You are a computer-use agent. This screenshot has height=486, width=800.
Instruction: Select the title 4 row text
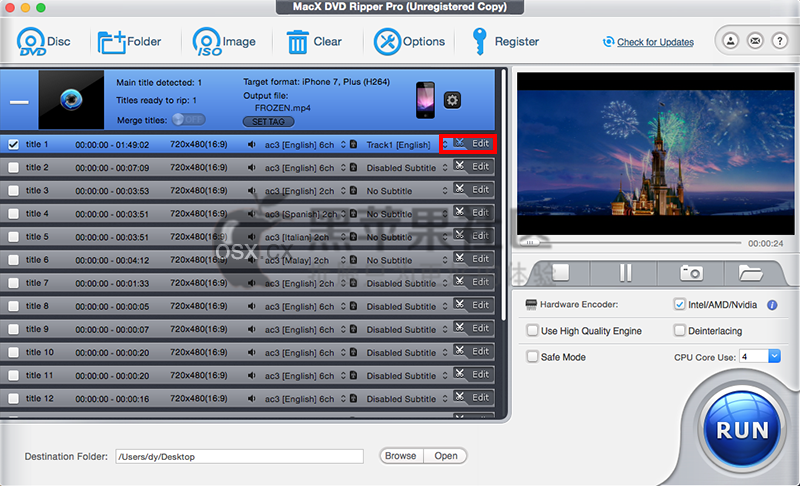(37, 214)
